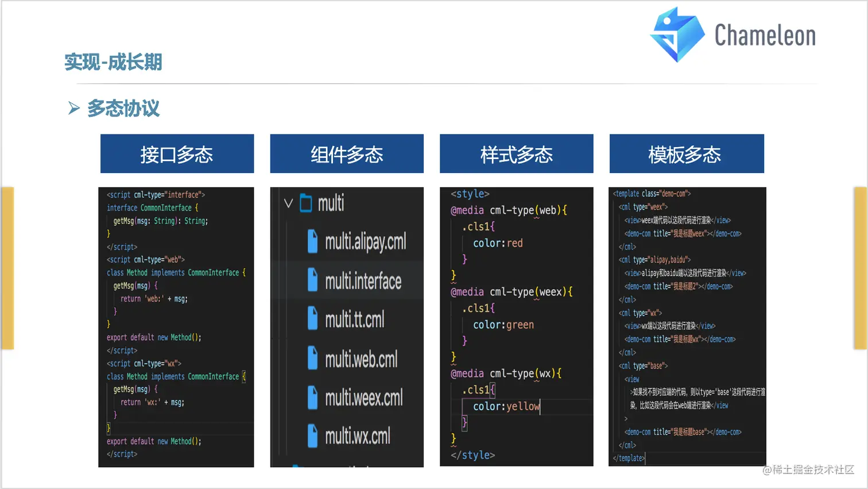The width and height of the screenshot is (868, 489).
Task: Click the 多态协议 arrow bullet
Action: (74, 108)
